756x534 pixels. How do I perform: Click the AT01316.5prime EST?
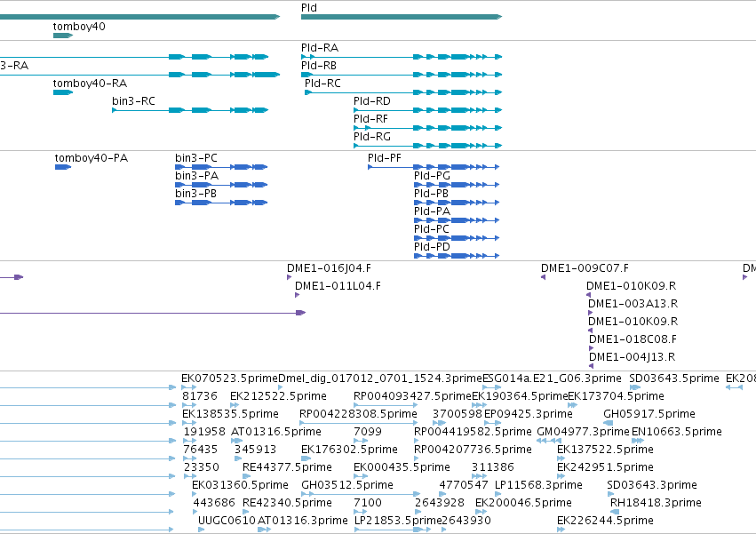click(236, 441)
